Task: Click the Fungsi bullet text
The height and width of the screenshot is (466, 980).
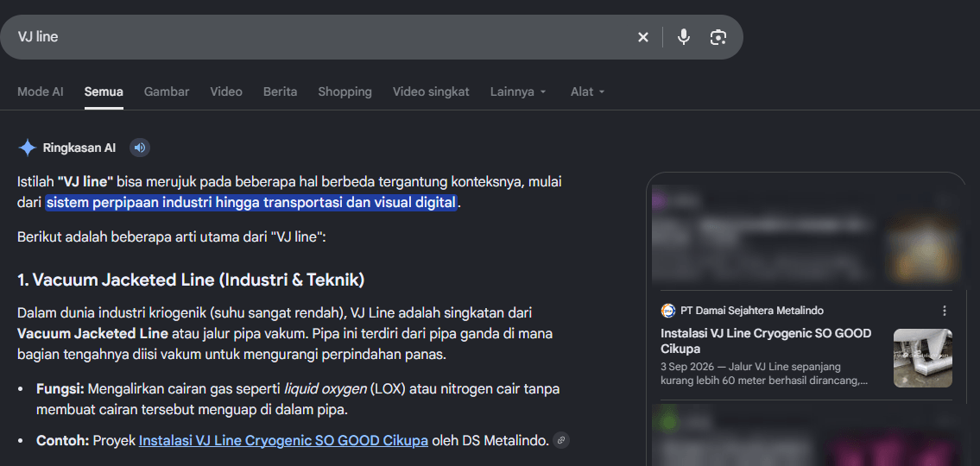Action: coord(298,400)
